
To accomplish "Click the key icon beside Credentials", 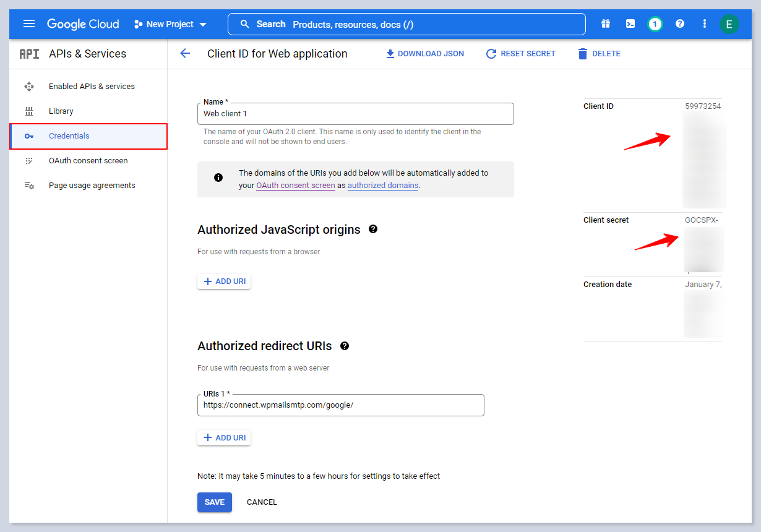I will [29, 136].
